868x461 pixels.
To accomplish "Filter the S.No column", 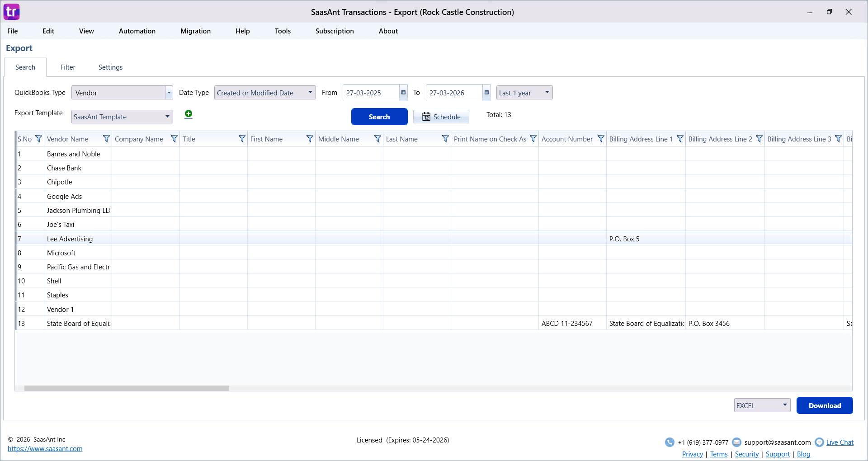I will coord(38,139).
